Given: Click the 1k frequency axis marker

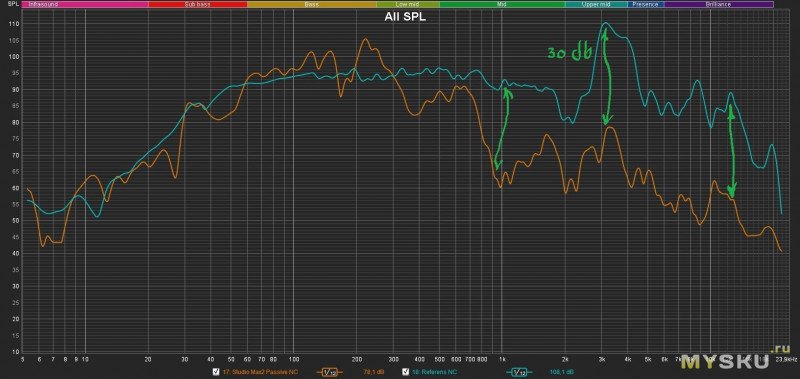Looking at the screenshot, I should (x=502, y=358).
